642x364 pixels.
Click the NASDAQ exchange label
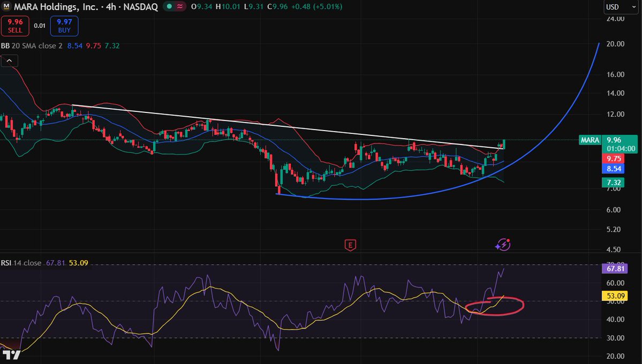(140, 6)
